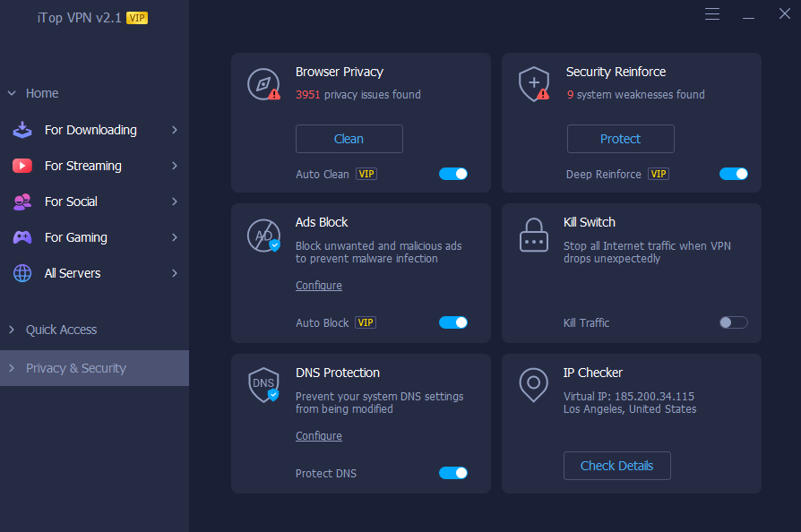The width and height of the screenshot is (801, 532).
Task: Click the Protect button
Action: pyautogui.click(x=620, y=139)
